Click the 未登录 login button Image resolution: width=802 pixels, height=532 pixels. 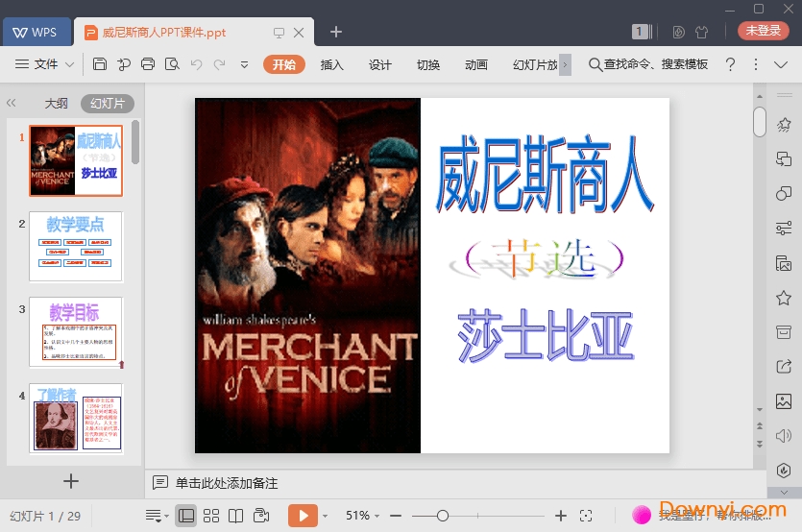pos(763,31)
